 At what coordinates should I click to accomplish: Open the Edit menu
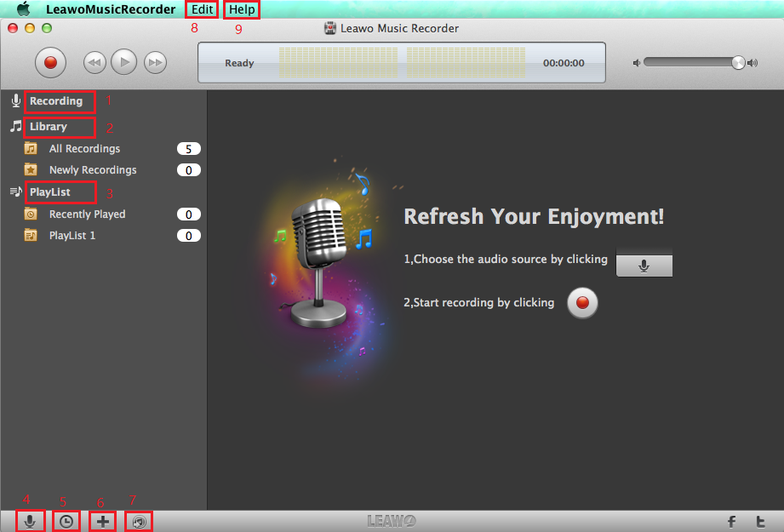point(203,9)
